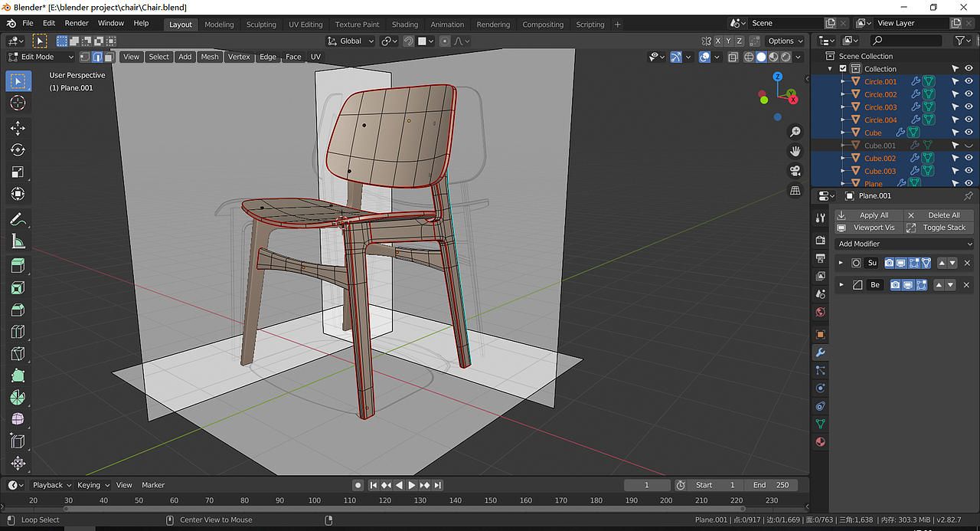Open the Options dropdown
The image size is (980, 531).
[786, 41]
